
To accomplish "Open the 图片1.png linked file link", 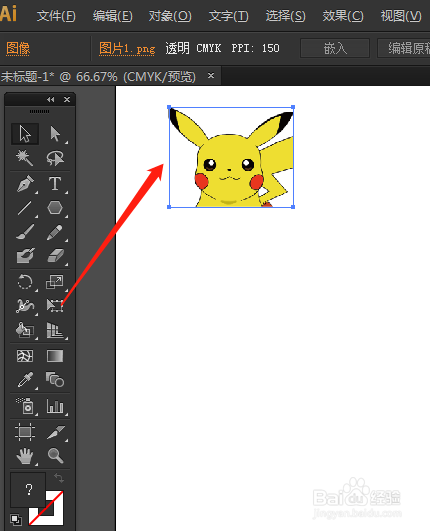I will point(127,48).
